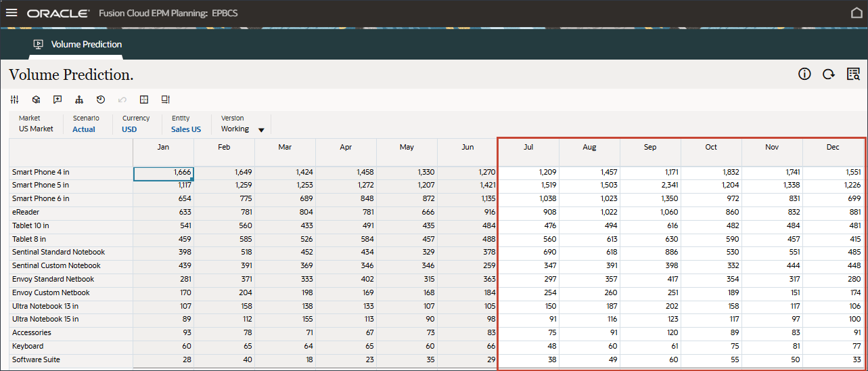This screenshot has width=868, height=371.
Task: Select the Smart Phone 5 in row header
Action: tap(71, 185)
